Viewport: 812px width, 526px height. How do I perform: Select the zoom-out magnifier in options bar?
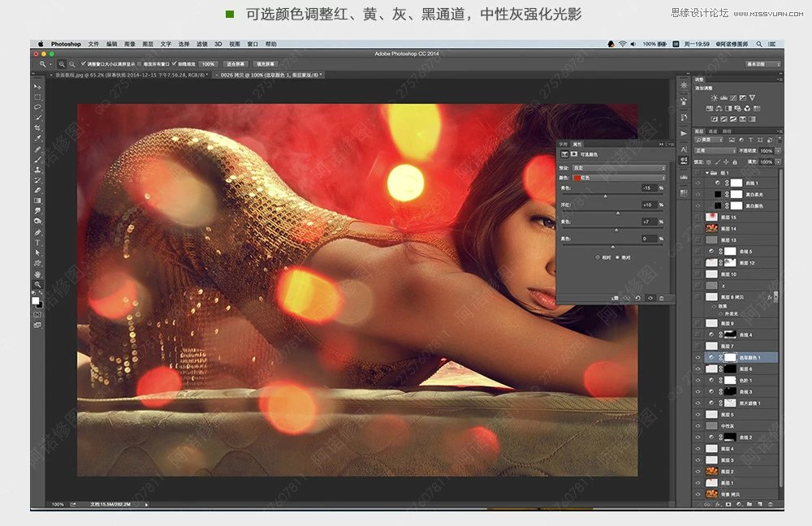[72, 63]
